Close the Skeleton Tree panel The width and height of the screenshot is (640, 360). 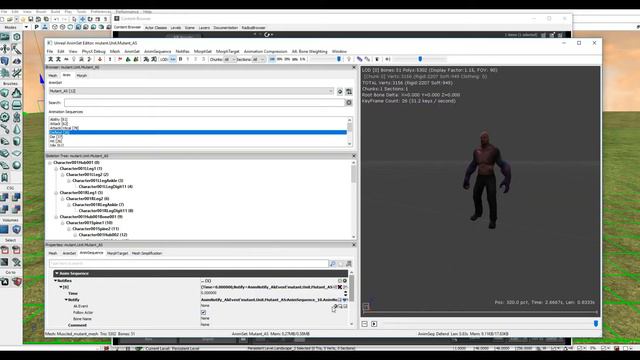point(354,156)
